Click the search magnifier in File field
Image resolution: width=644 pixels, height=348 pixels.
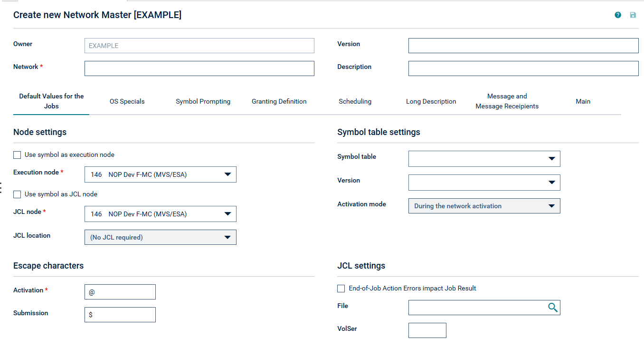coord(553,308)
